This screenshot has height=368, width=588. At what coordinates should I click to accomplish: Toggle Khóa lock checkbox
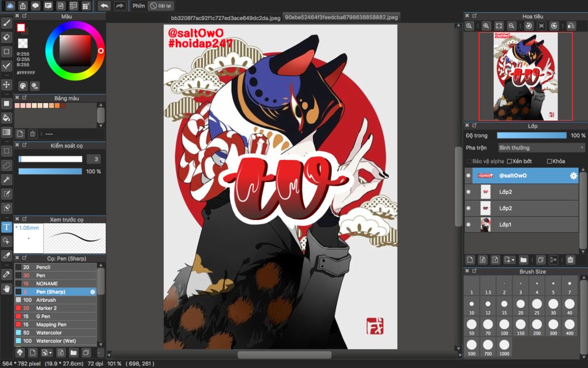550,162
